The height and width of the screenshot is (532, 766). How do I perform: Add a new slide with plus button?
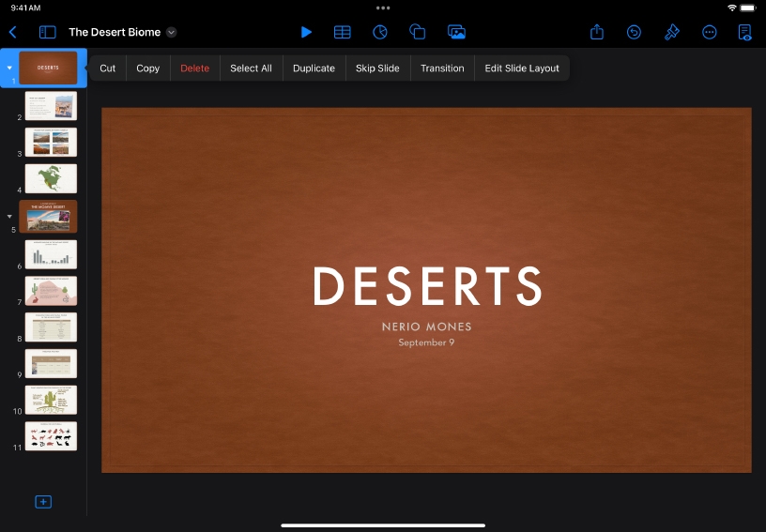(x=43, y=502)
